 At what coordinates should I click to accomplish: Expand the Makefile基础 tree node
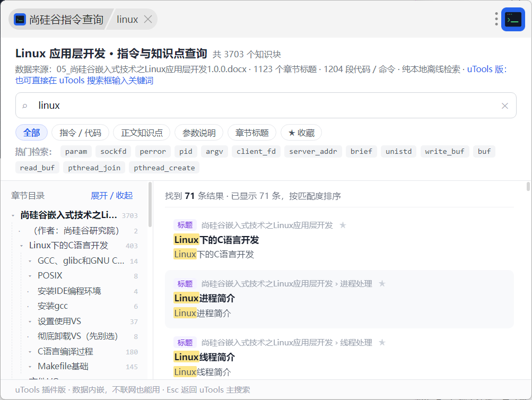[30, 367]
